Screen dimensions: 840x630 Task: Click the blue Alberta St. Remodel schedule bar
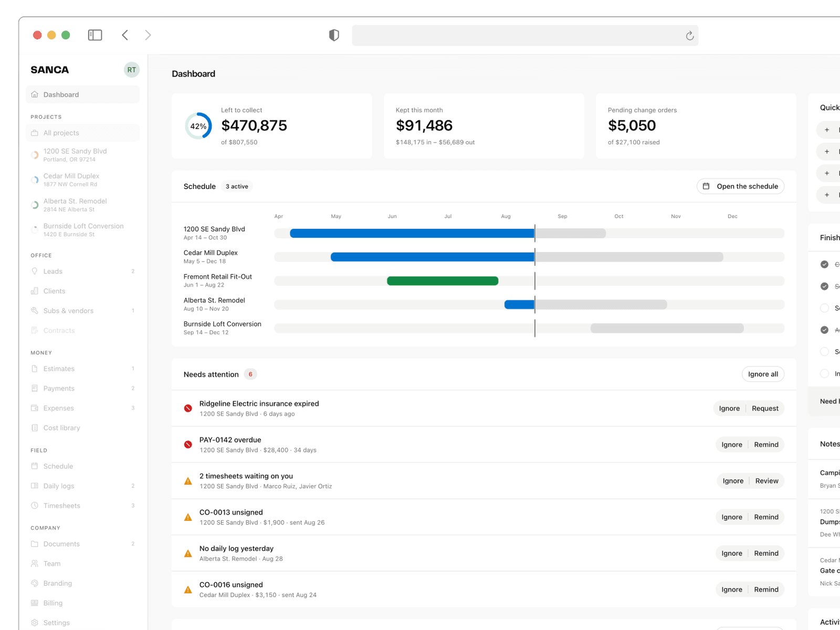pos(520,304)
